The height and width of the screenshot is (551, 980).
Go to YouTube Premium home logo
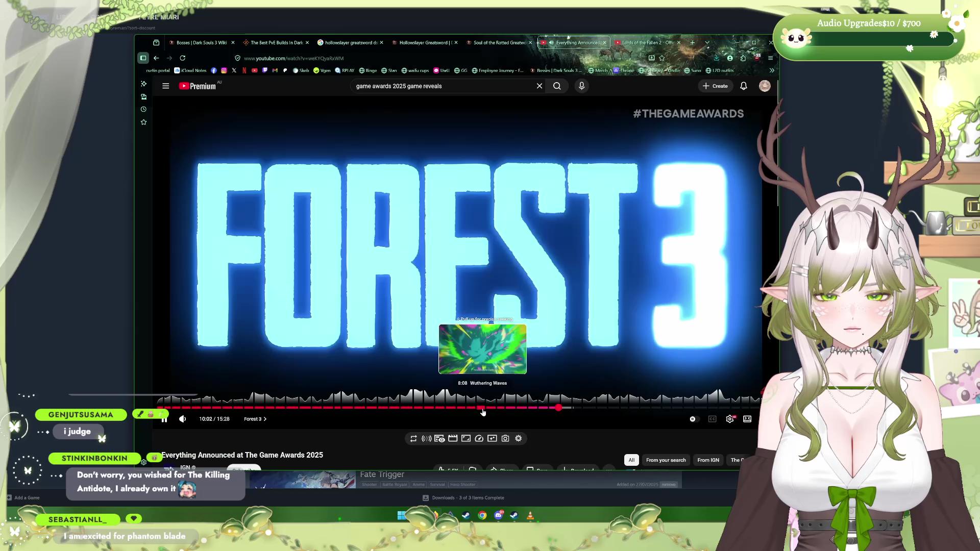pos(198,86)
